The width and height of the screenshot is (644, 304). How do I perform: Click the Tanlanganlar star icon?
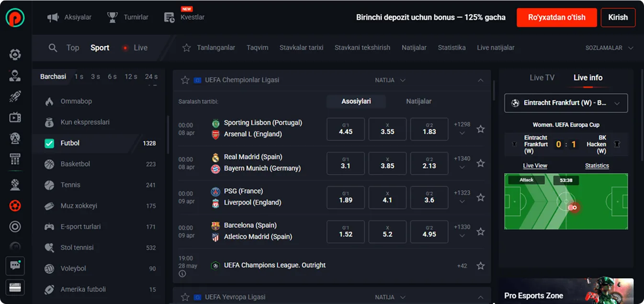tap(187, 48)
